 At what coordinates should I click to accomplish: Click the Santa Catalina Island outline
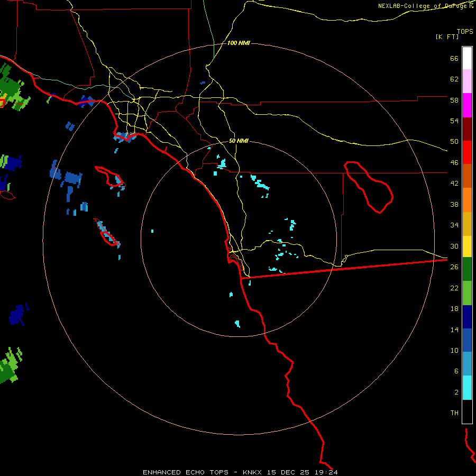[110, 177]
